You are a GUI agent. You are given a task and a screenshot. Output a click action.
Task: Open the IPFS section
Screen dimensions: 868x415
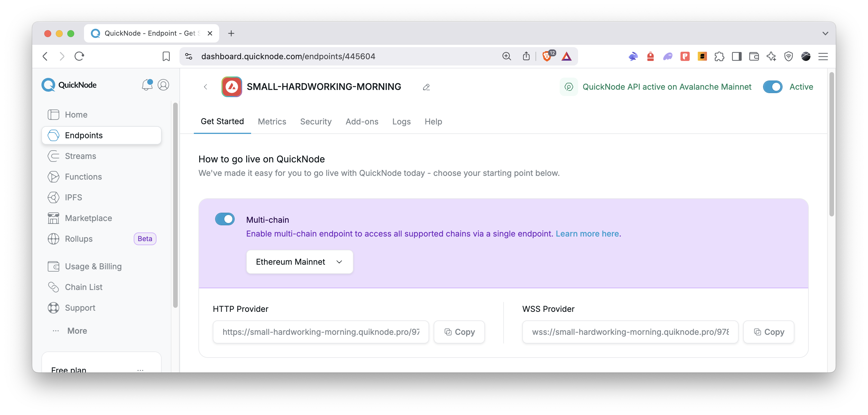point(73,197)
